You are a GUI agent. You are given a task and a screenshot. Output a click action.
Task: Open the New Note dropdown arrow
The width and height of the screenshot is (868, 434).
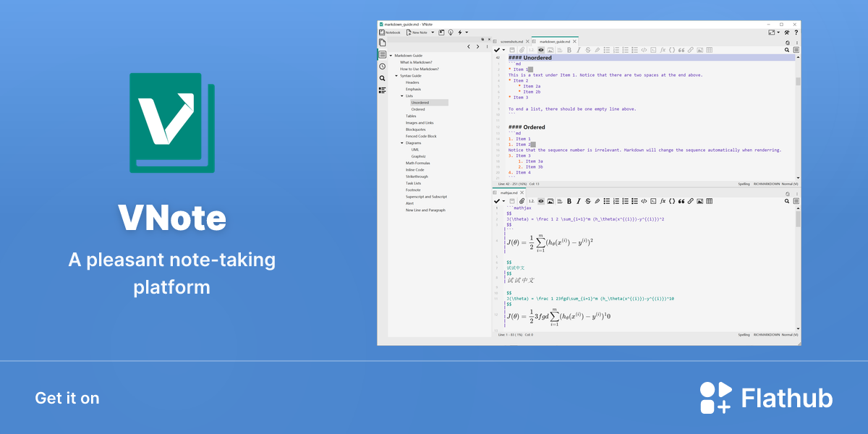coord(433,33)
